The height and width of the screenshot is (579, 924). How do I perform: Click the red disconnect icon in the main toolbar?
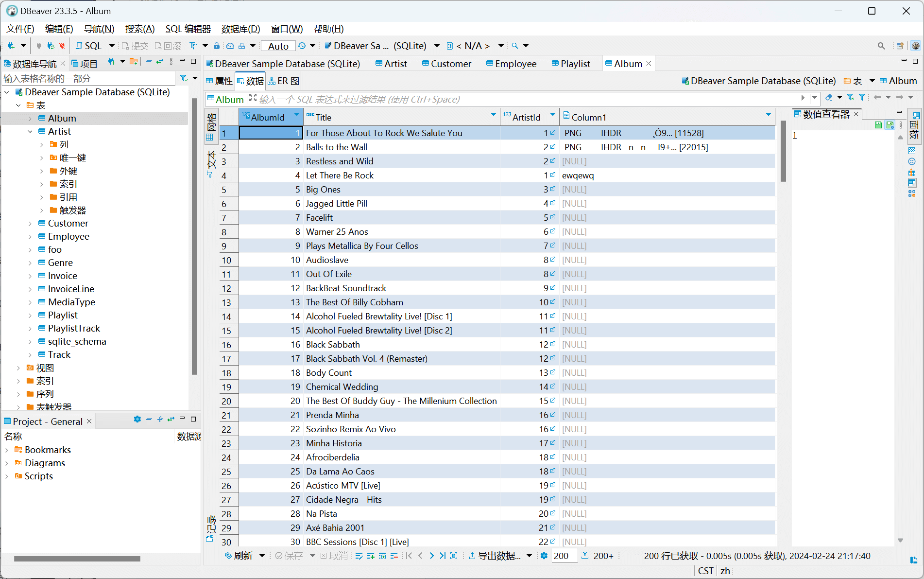click(x=62, y=46)
